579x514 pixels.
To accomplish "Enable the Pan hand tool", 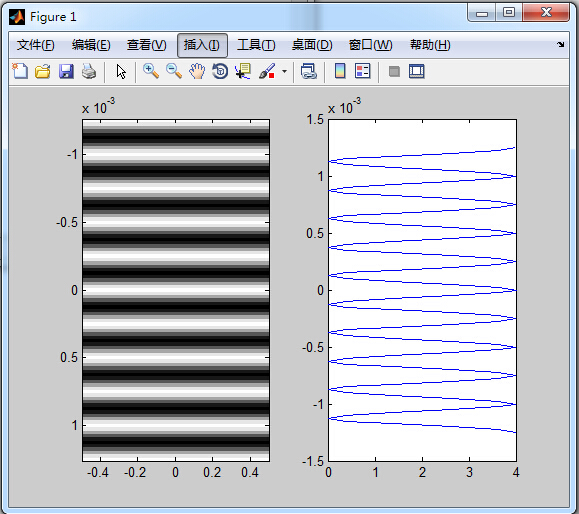I will (197, 71).
